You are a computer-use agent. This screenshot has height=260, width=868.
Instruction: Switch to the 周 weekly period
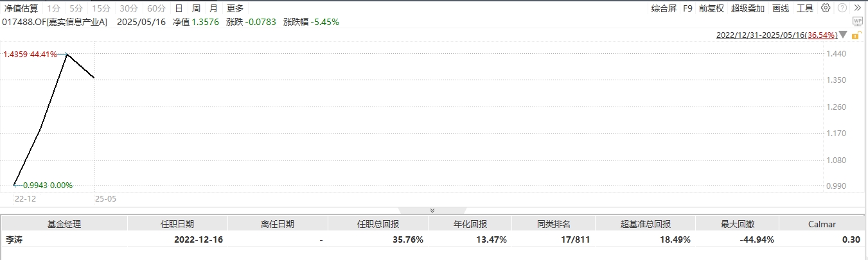[196, 8]
